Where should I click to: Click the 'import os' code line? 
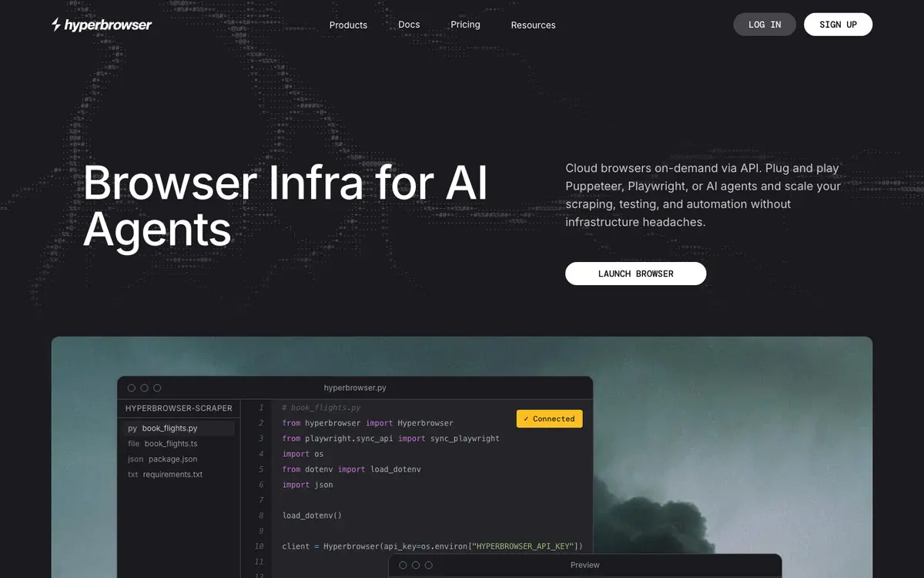303,454
